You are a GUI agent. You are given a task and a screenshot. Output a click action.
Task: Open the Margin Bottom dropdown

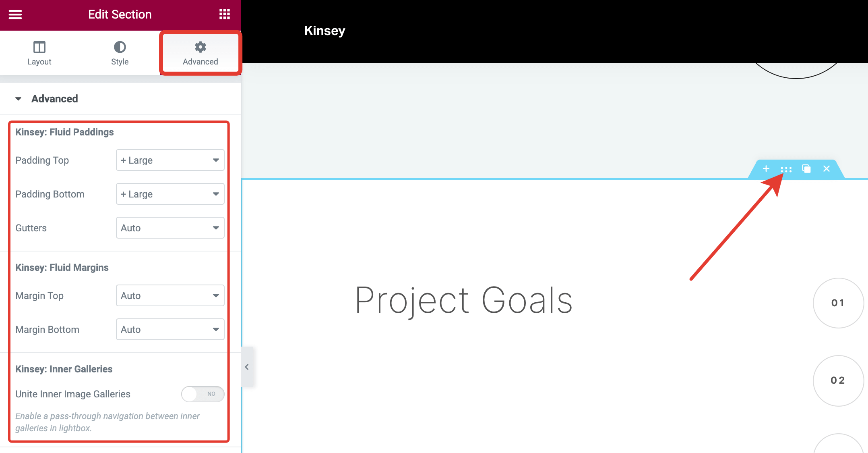(x=170, y=330)
